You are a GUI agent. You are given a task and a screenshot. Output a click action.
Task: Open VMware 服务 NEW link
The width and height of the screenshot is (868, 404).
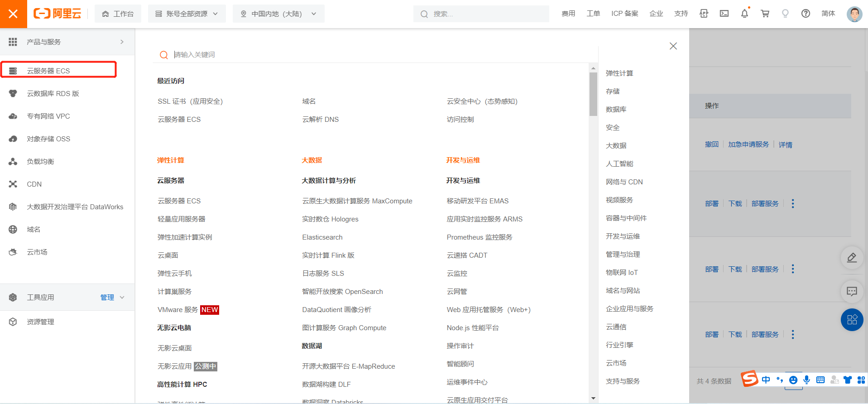[188, 309]
